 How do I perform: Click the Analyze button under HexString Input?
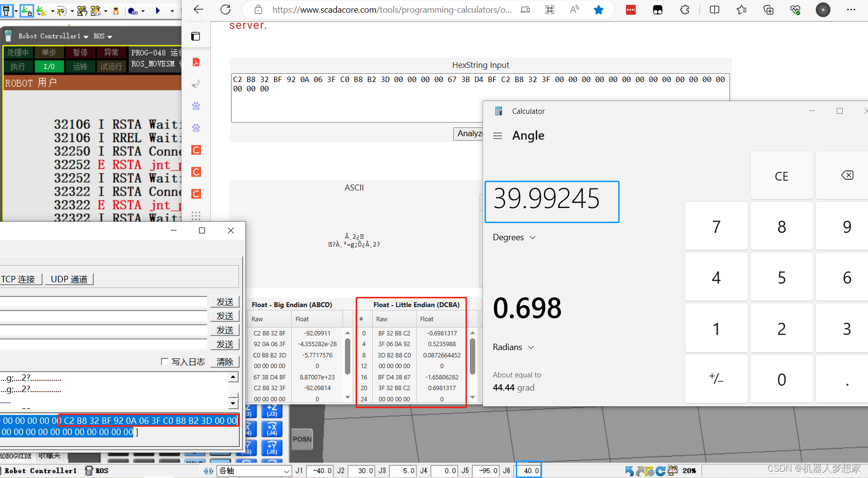click(469, 134)
